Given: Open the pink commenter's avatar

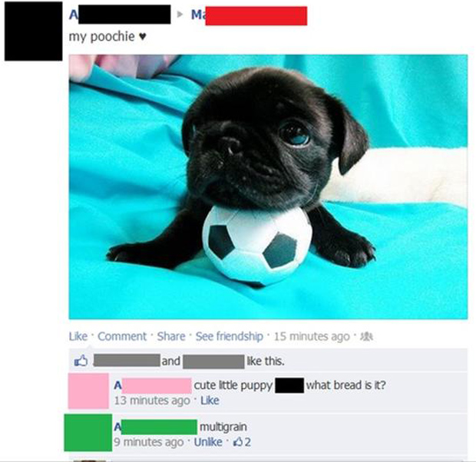Looking at the screenshot, I should tap(88, 391).
